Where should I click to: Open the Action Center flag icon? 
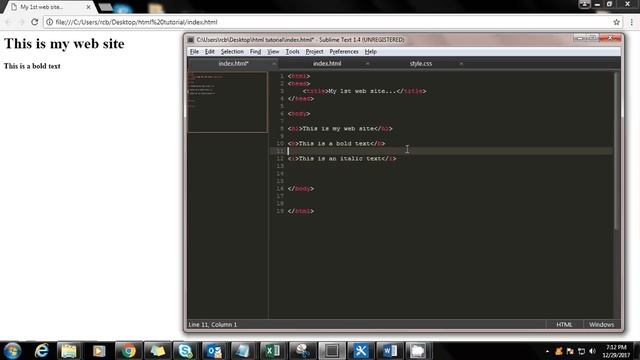570,351
